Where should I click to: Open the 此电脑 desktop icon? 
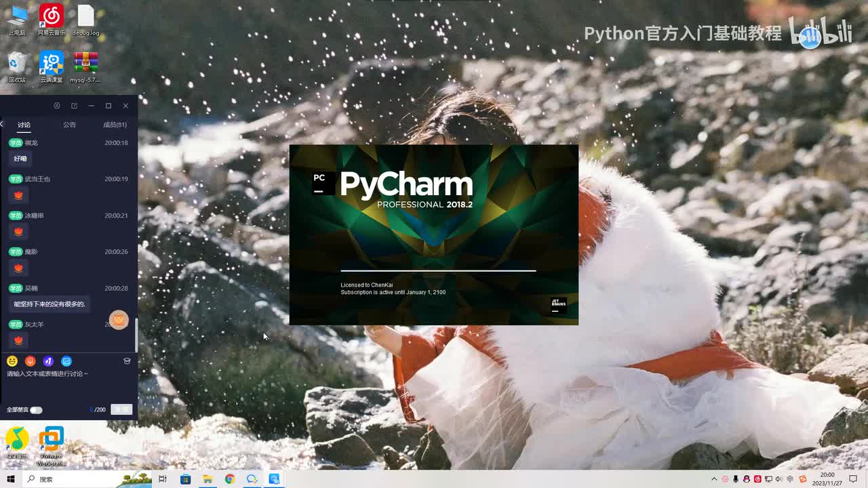(x=17, y=20)
